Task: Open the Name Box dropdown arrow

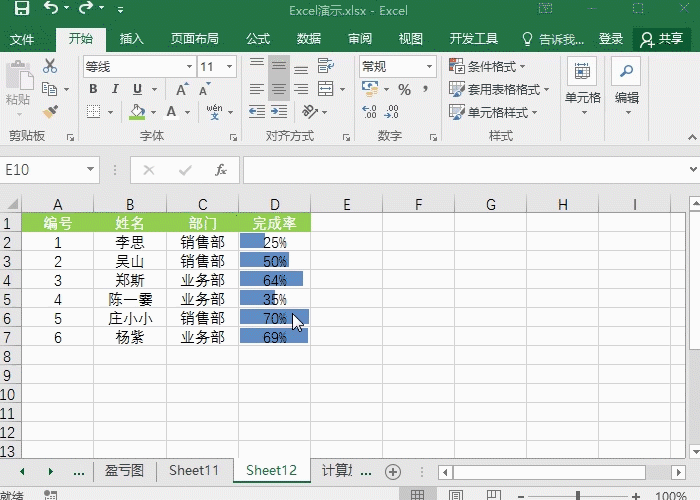Action: pyautogui.click(x=91, y=170)
